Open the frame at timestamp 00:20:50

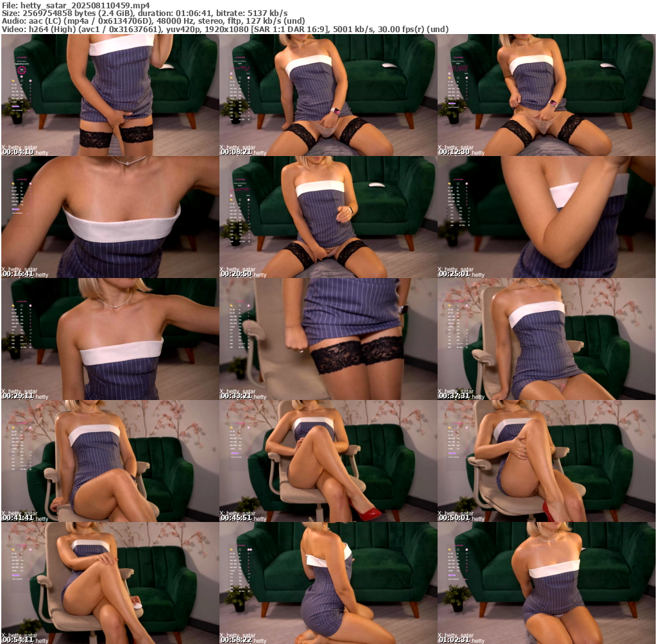click(x=328, y=217)
